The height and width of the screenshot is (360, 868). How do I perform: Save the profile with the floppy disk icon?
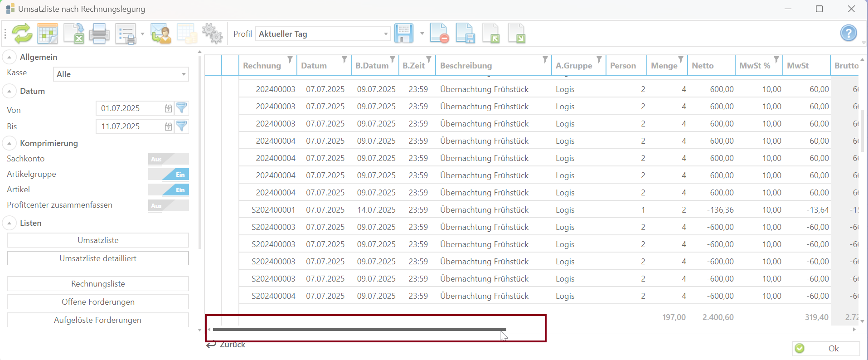[404, 34]
